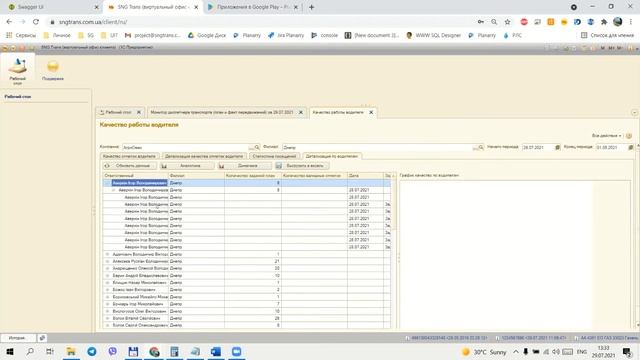The image size is (640, 360).
Task: Open the WWW SQL Designer bookmark
Action: coord(433,36)
